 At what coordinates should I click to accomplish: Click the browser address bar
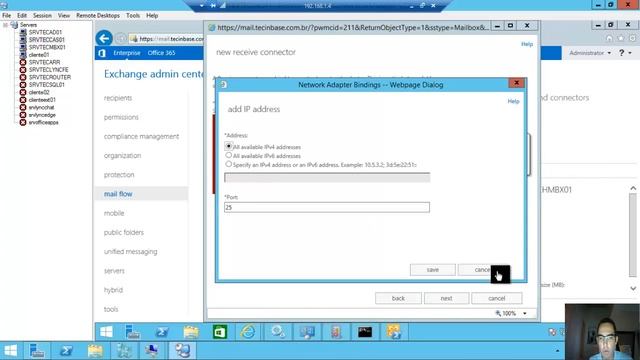tap(167, 39)
